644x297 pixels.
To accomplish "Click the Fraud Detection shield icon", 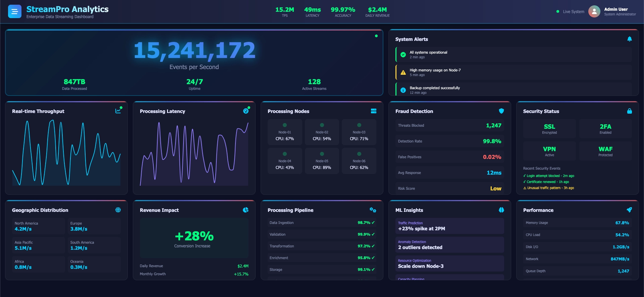I will 501,111.
